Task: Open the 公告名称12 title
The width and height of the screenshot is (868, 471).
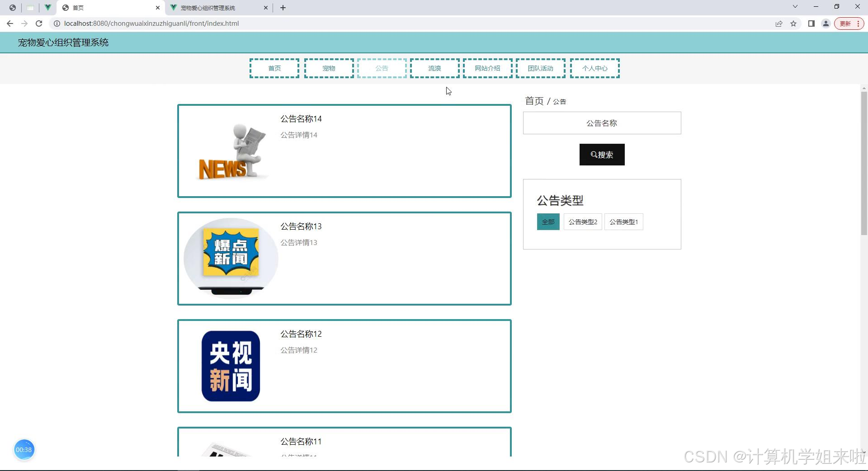Action: [301, 334]
